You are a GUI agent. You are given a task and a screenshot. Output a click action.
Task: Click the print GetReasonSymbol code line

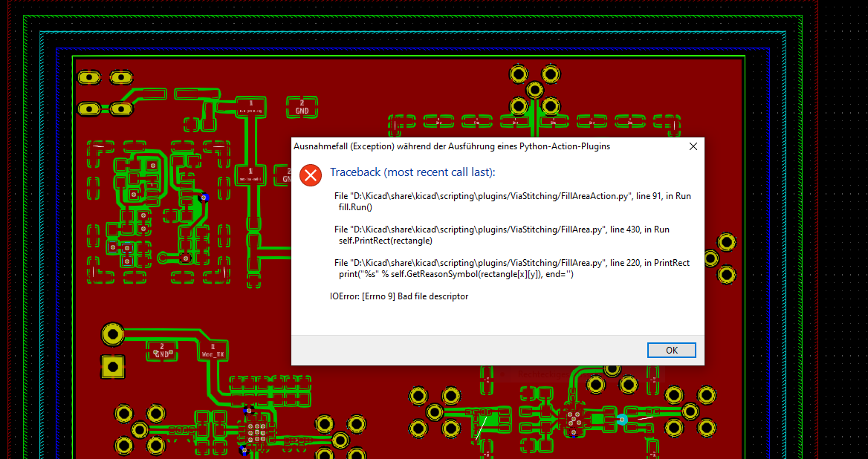pyautogui.click(x=456, y=274)
